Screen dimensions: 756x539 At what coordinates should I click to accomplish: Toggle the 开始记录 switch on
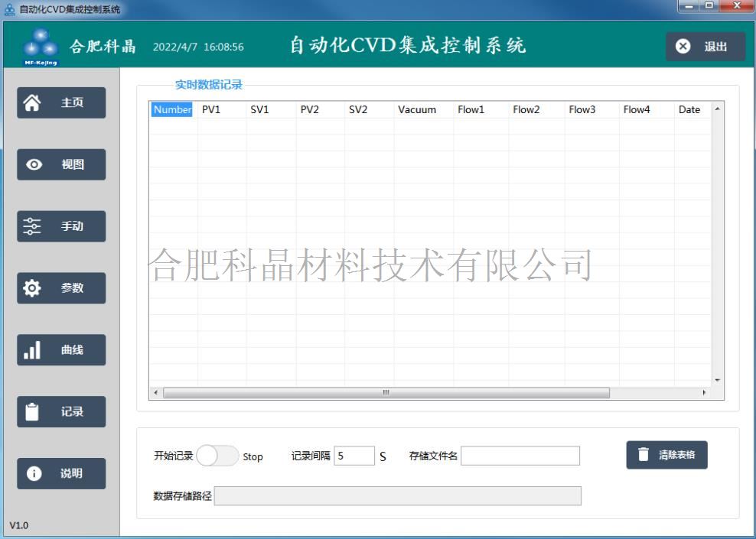pyautogui.click(x=217, y=456)
